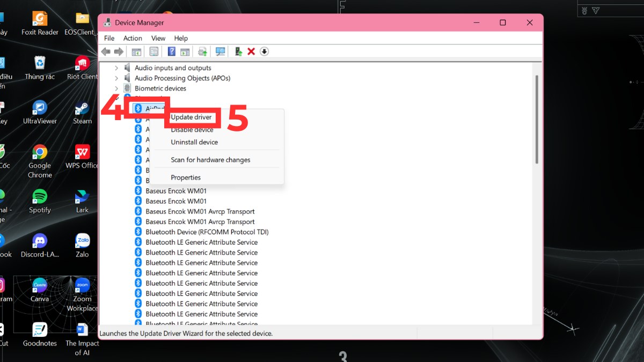Select the UltraViewer desktop icon
The image size is (644, 362).
40,112
